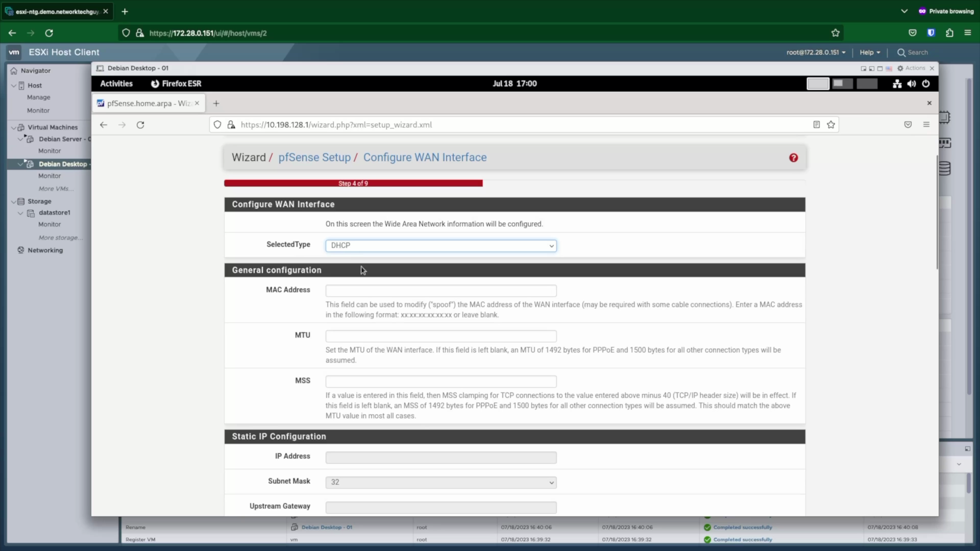The image size is (980, 551).
Task: Collapse the datastore1 tree node
Action: pos(20,213)
